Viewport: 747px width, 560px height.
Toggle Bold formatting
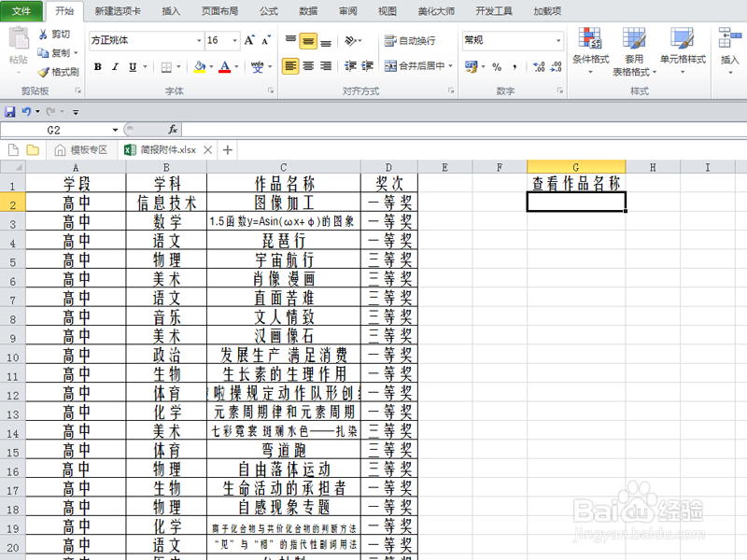[98, 67]
